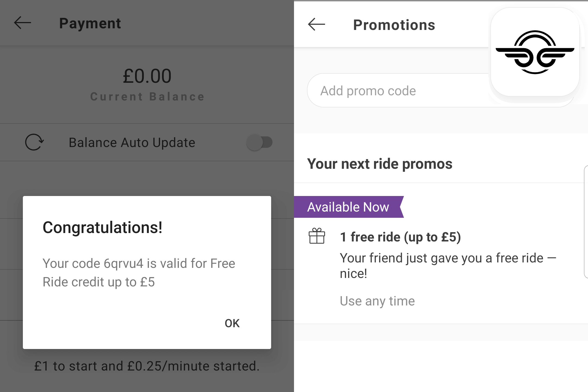Tap the circular refresh icon beside Balance Auto Update
Image resolution: width=588 pixels, height=392 pixels.
(34, 142)
